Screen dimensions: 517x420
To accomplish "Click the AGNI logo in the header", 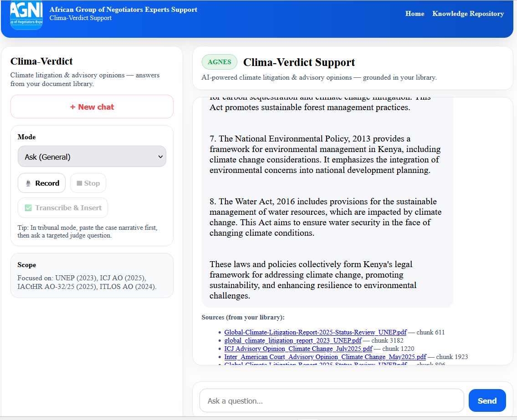I will [26, 15].
